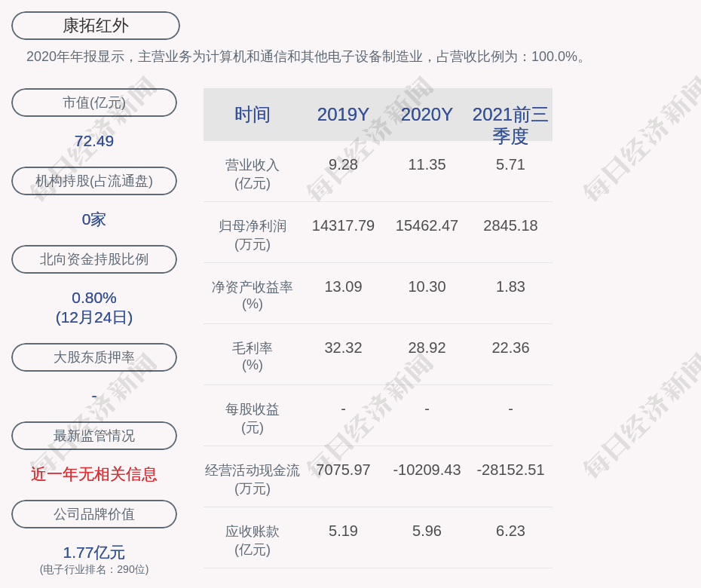Click the red 近一年无相关信息 text
The height and width of the screenshot is (588, 701).
click(x=94, y=474)
